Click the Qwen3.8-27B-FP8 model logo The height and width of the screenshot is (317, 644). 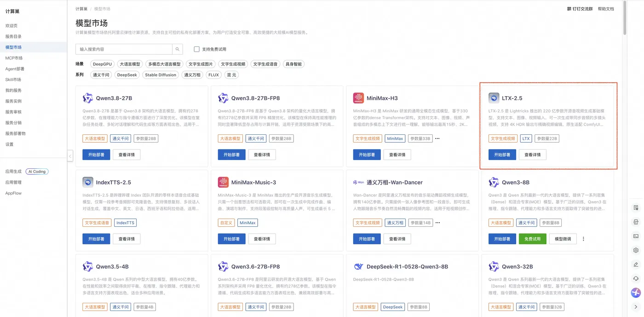pyautogui.click(x=223, y=98)
